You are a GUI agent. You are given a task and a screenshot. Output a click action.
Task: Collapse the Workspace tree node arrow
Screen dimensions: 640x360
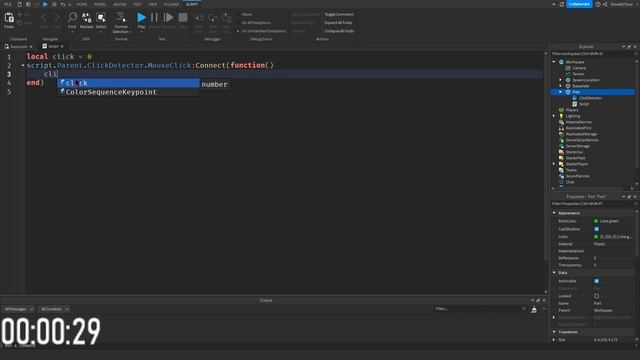(x=554, y=62)
